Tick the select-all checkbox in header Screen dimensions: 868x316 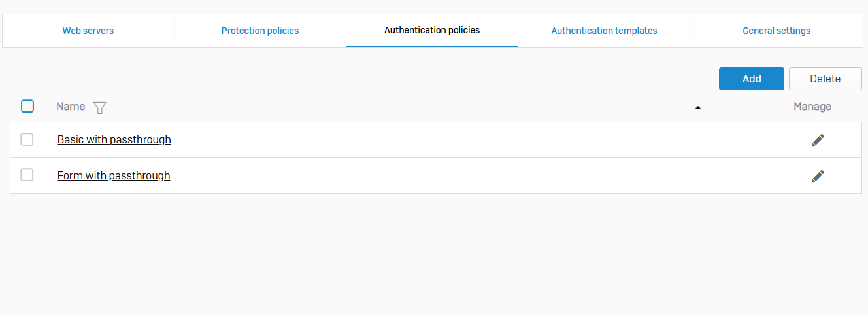coord(27,106)
